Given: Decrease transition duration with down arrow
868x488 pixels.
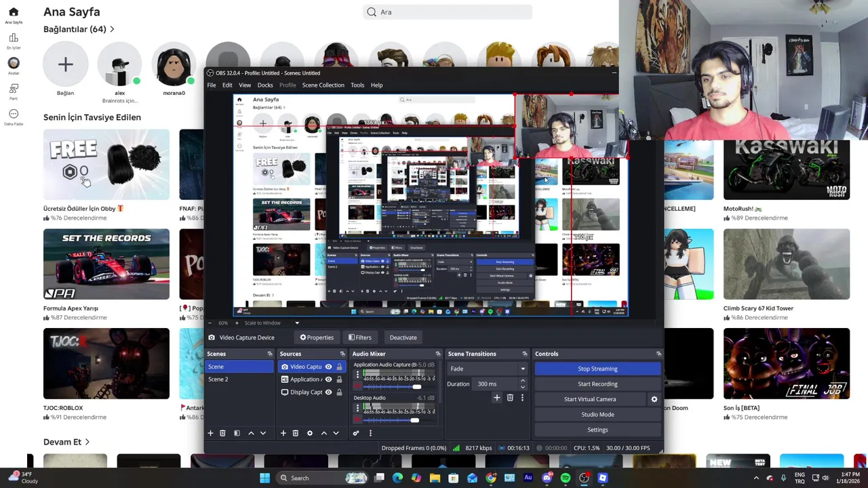Looking at the screenshot, I should [x=522, y=387].
